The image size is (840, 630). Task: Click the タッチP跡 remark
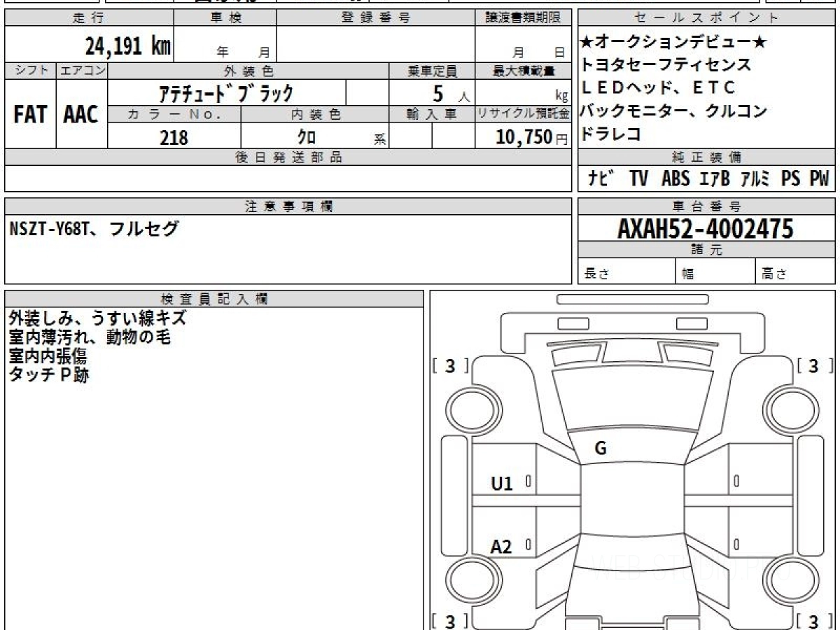[x=49, y=374]
